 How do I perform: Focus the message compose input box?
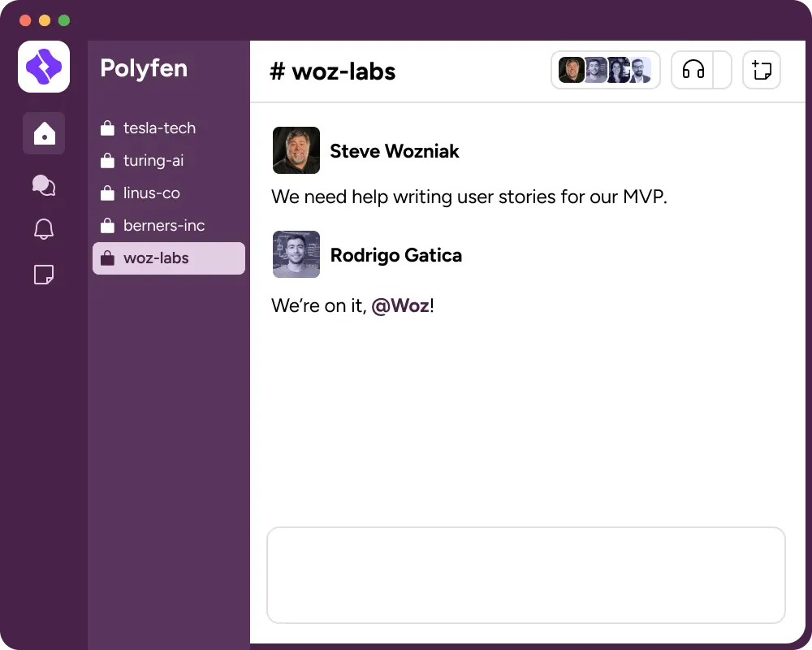coord(526,575)
